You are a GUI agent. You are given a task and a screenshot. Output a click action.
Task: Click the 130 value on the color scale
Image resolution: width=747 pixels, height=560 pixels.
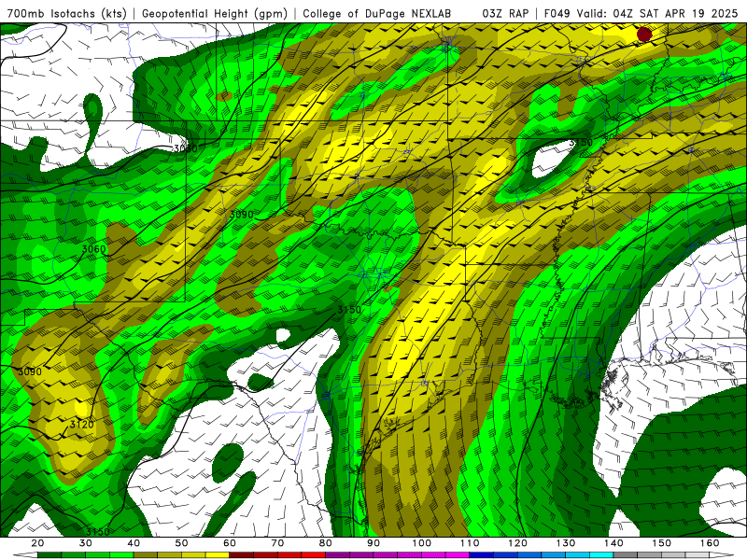point(566,543)
